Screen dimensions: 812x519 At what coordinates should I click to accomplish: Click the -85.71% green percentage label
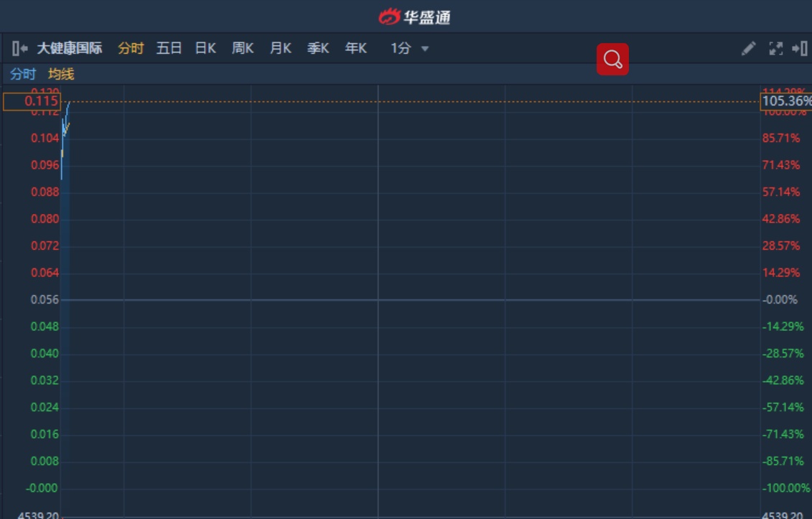click(x=783, y=462)
